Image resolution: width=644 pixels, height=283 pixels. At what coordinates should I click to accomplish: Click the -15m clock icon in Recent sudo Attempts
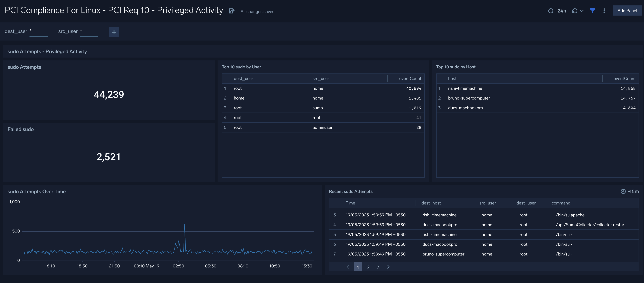coord(623,191)
